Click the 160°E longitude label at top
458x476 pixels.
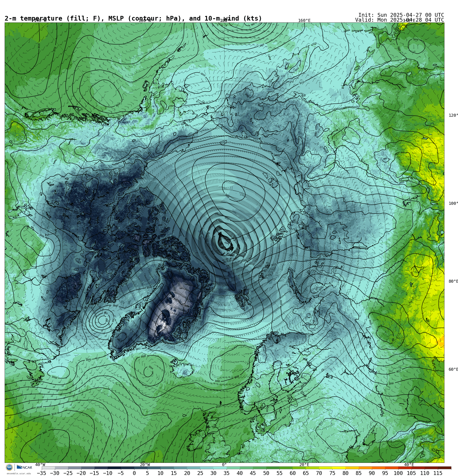tap(304, 21)
